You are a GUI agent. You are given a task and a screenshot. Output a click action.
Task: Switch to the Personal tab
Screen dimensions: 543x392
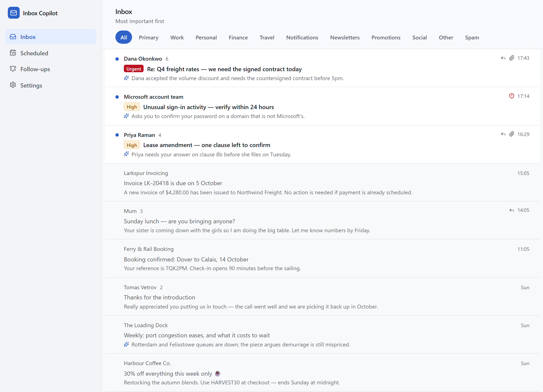point(206,37)
